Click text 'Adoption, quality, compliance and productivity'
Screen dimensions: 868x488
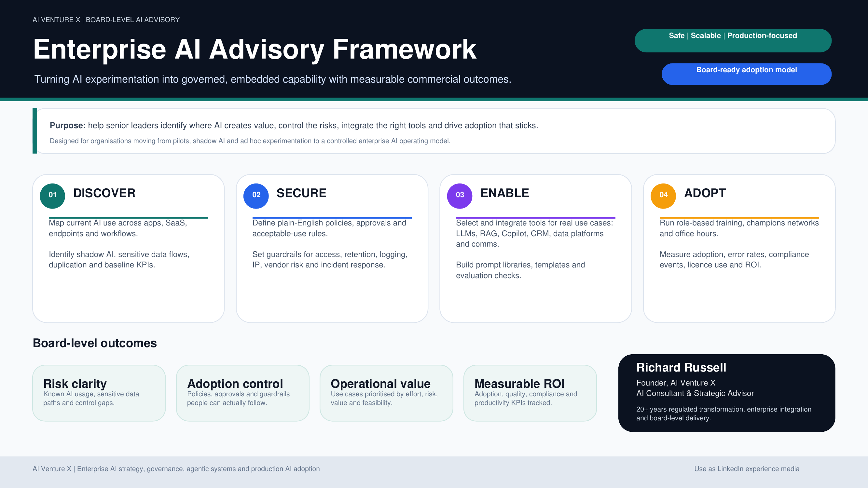click(x=526, y=399)
